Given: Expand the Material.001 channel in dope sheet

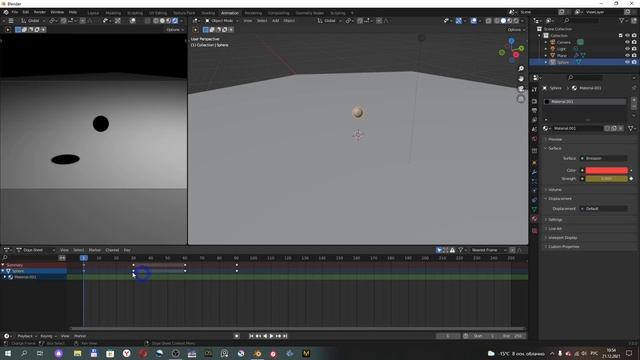Looking at the screenshot, I should point(5,277).
